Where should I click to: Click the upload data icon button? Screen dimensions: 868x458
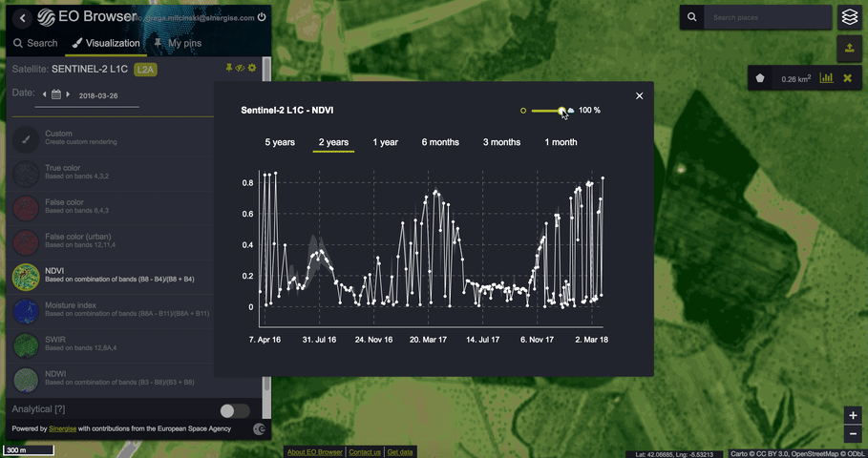coord(850,49)
